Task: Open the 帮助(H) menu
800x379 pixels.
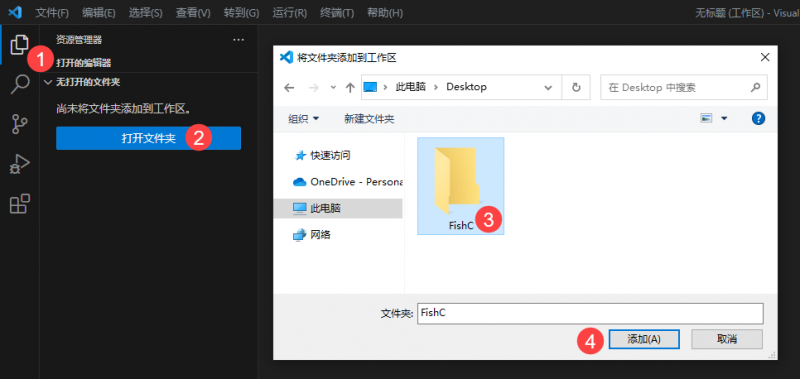Action: pyautogui.click(x=385, y=13)
